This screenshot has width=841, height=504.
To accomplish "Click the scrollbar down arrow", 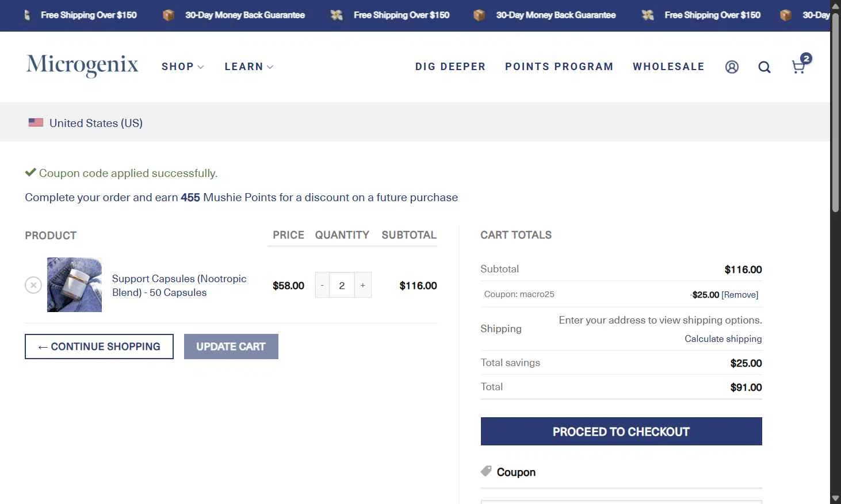I will tap(835, 498).
